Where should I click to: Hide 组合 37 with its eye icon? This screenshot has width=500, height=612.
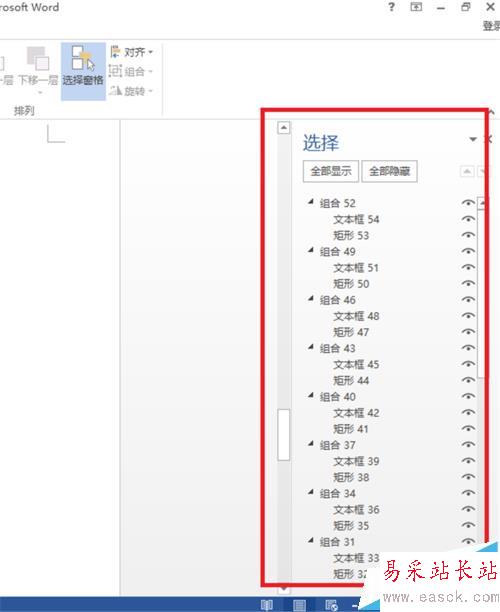468,445
